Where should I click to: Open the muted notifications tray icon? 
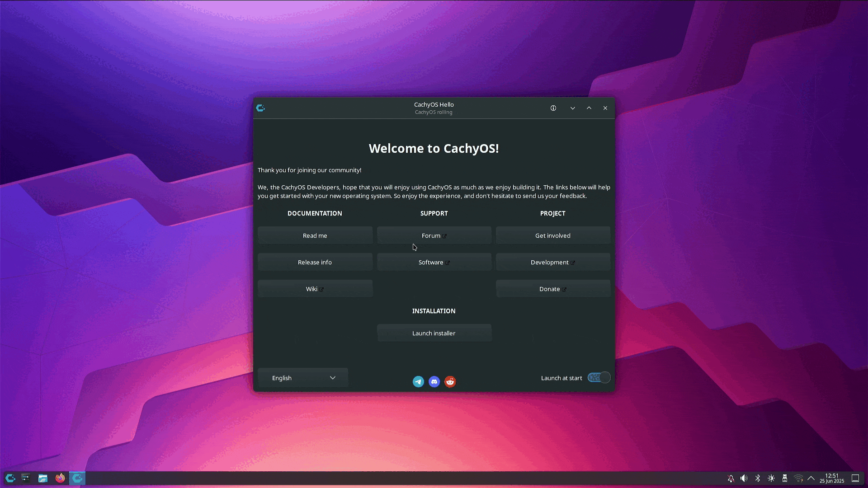[731, 478]
